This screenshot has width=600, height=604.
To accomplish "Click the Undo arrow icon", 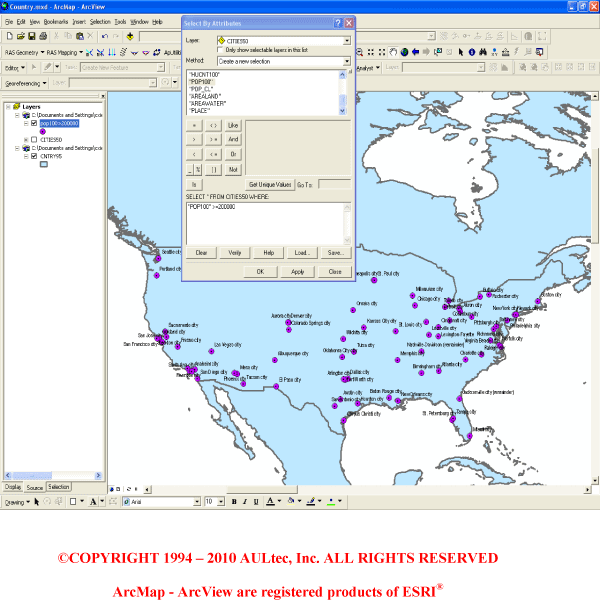I will pyautogui.click(x=104, y=36).
